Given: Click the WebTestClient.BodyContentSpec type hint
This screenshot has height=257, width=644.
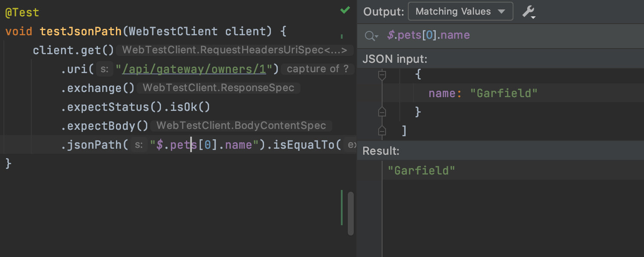Looking at the screenshot, I should pos(242,125).
